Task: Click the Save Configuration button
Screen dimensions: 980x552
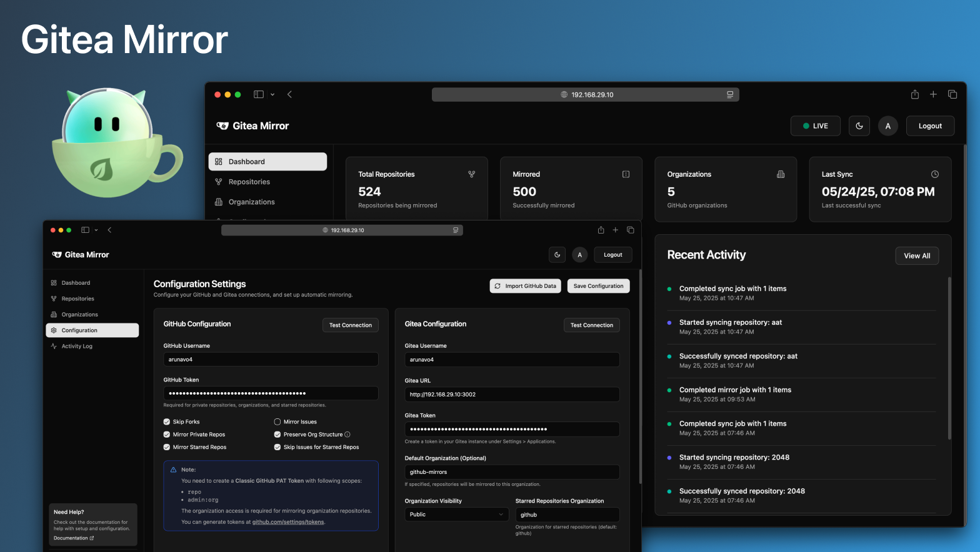Action: click(x=598, y=286)
